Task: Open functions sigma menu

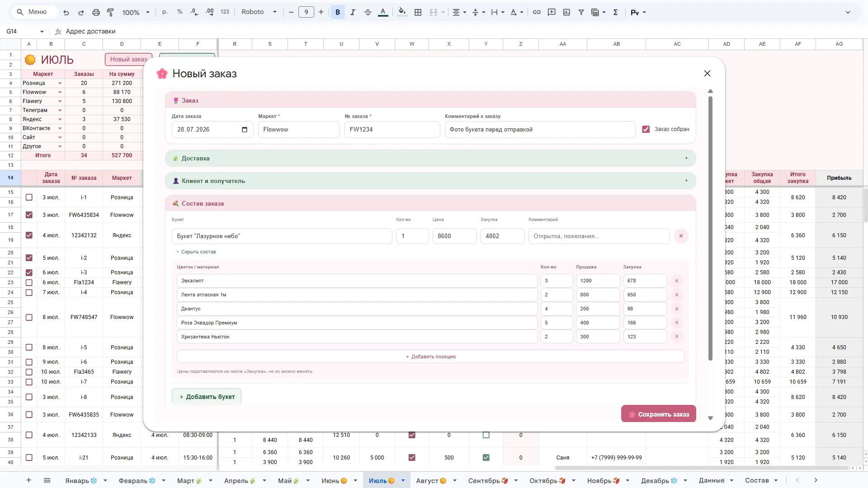Action: pos(615,12)
